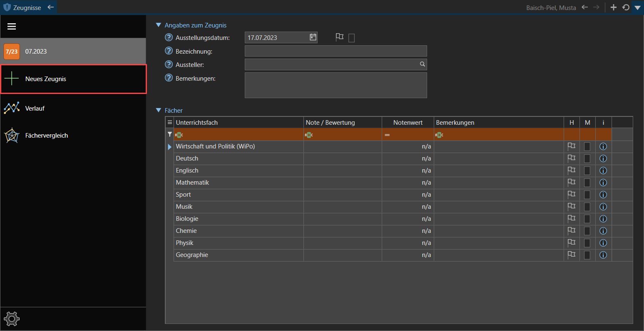Toggle M checkbox for Englisch row
Screen dimensions: 644x331
[587, 170]
